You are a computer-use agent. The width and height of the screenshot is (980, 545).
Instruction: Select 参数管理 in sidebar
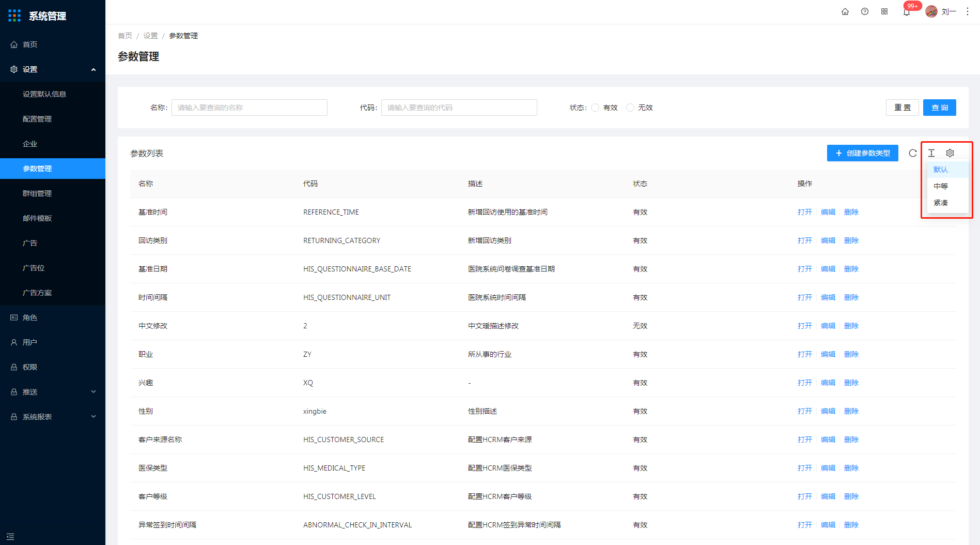tap(53, 169)
